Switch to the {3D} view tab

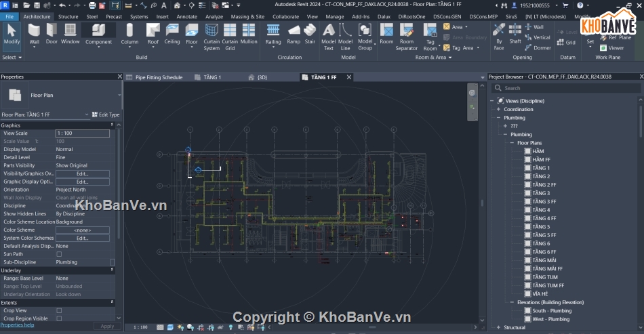pyautogui.click(x=262, y=77)
